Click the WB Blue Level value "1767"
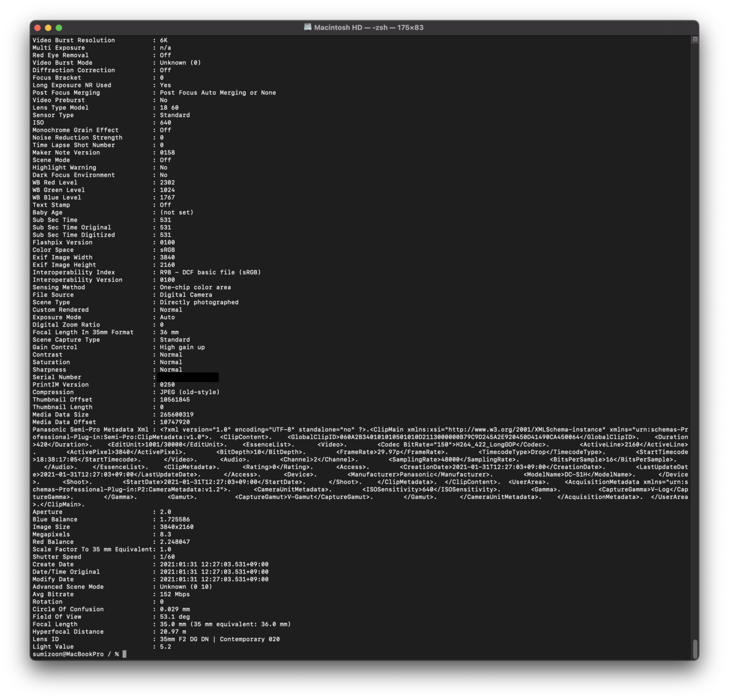This screenshot has height=700, width=729. point(168,198)
